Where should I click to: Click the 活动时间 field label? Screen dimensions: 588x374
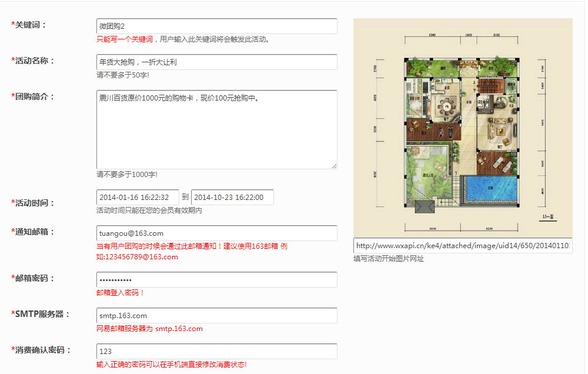click(34, 203)
